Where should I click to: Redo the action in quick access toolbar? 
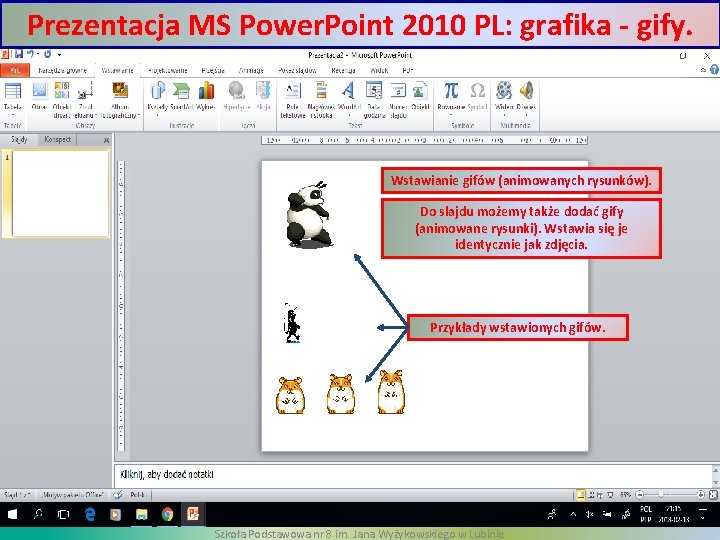[47, 54]
